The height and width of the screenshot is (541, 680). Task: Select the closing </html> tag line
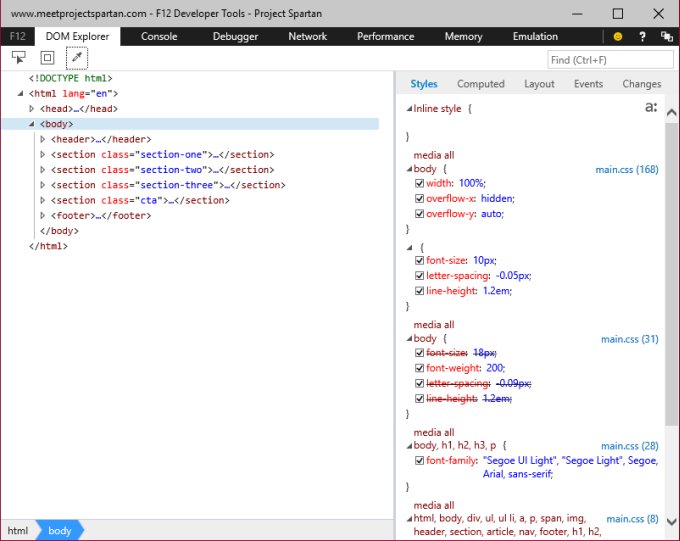coord(48,246)
